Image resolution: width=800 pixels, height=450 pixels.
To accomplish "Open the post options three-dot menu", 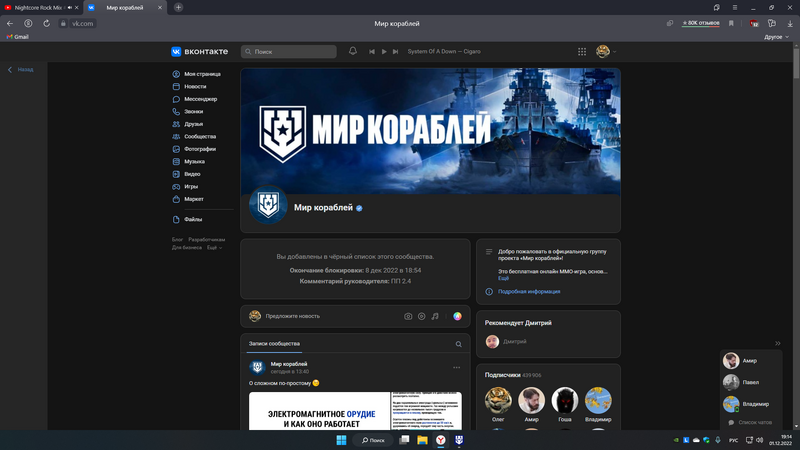I will pos(457,367).
